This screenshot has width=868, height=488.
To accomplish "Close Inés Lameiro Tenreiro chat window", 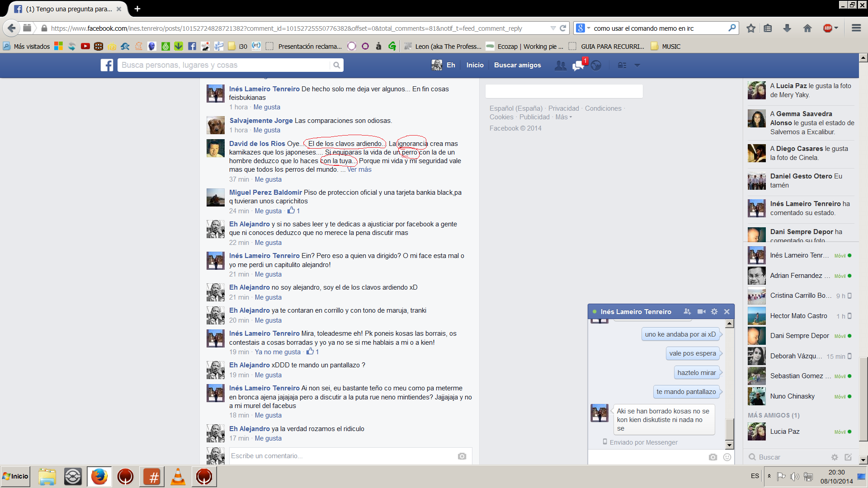I will point(727,311).
